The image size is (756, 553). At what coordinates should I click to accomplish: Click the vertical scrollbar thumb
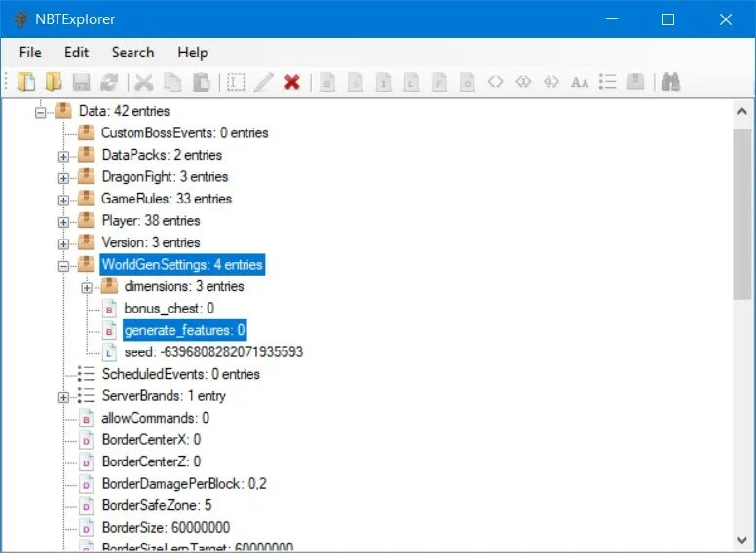tap(742, 214)
